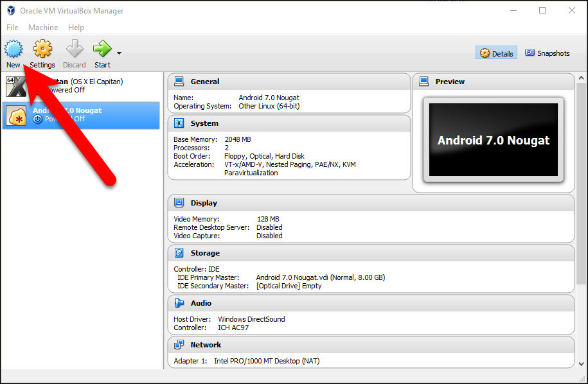This screenshot has width=588, height=384.
Task: Open the File menu
Action: [12, 28]
